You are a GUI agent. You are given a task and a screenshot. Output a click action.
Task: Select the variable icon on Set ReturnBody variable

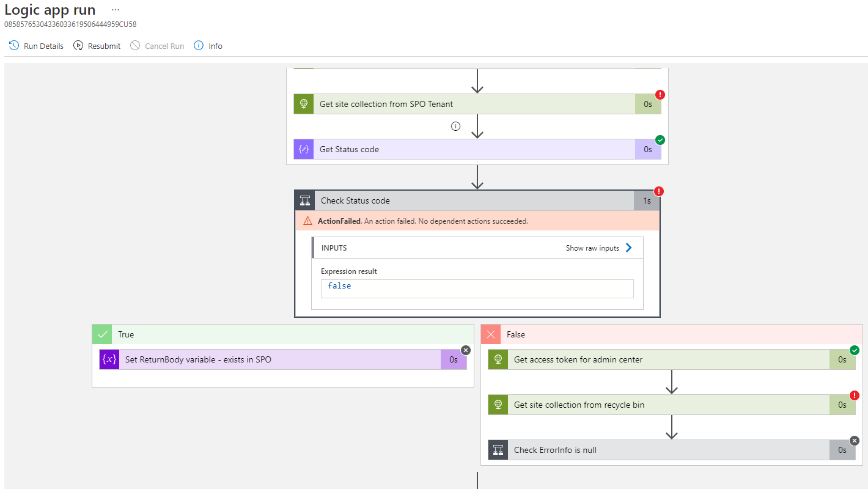pyautogui.click(x=109, y=359)
